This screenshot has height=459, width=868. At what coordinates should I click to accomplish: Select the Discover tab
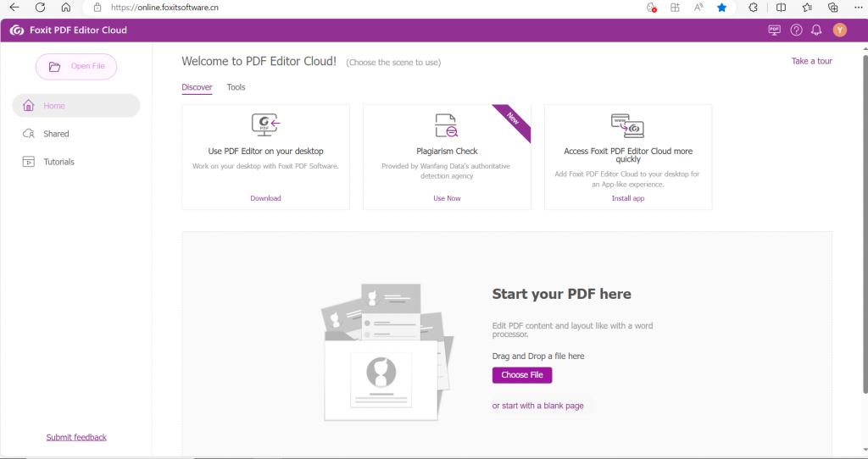click(197, 87)
